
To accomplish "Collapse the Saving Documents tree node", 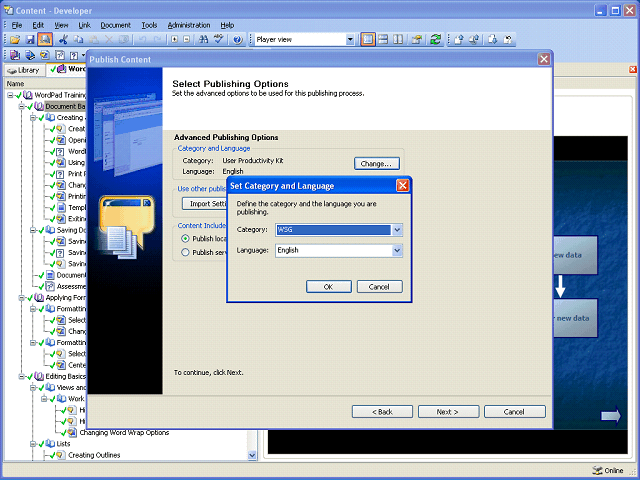I will tap(33, 230).
